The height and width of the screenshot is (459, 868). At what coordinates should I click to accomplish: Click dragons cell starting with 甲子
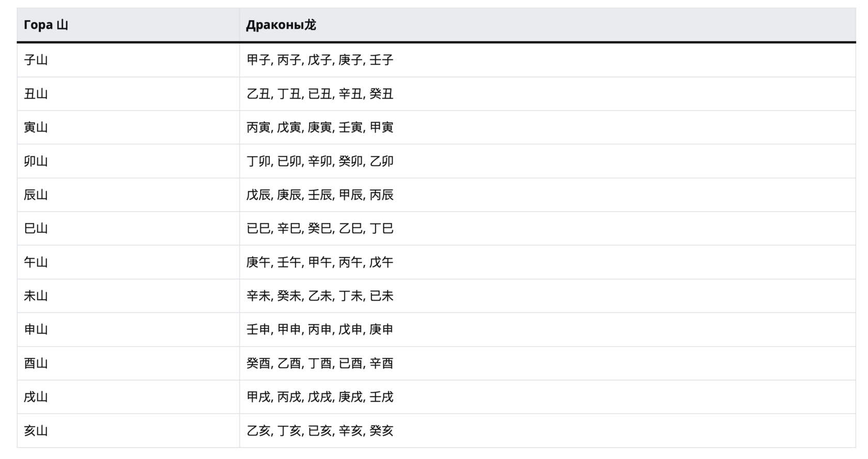point(320,60)
